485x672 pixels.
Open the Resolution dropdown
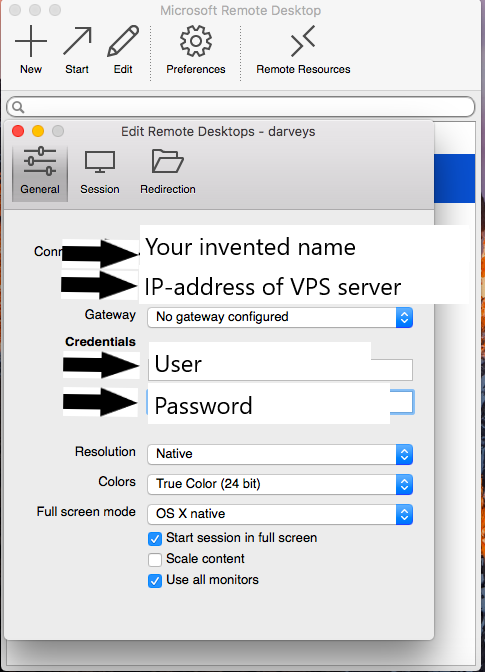280,454
